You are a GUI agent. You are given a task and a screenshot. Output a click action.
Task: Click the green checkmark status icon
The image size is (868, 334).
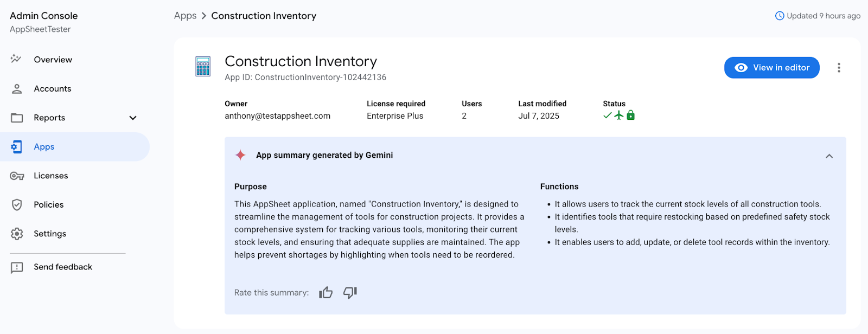[608, 115]
